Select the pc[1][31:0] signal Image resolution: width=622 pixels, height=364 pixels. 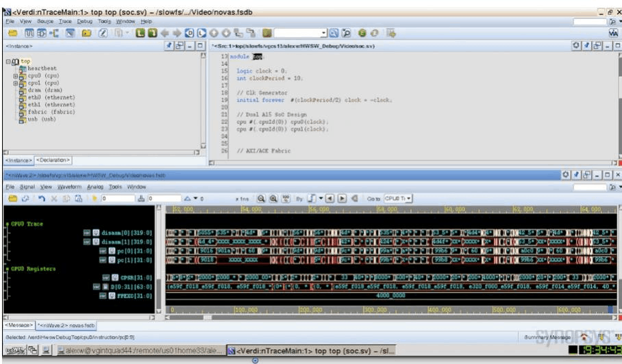click(x=134, y=260)
